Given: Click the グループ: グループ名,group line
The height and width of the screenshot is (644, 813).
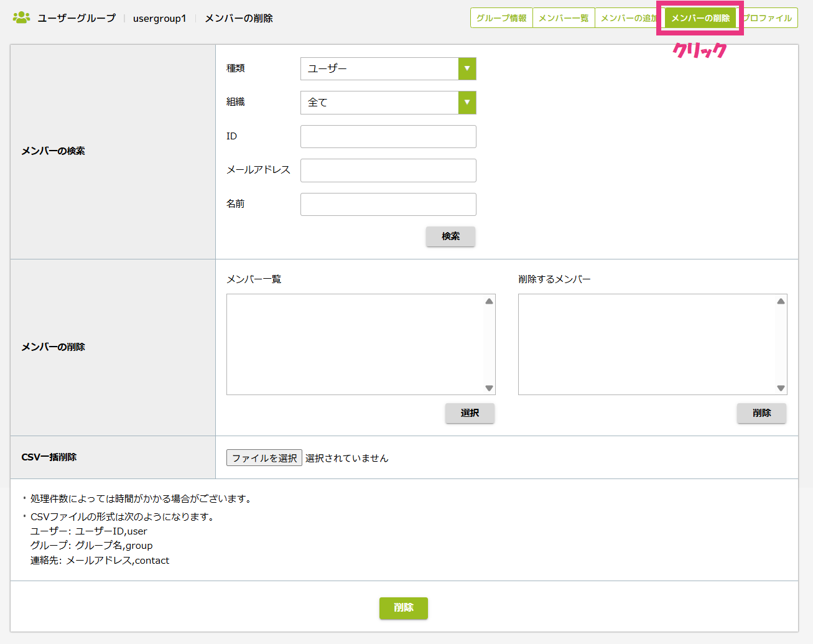Looking at the screenshot, I should point(91,546).
